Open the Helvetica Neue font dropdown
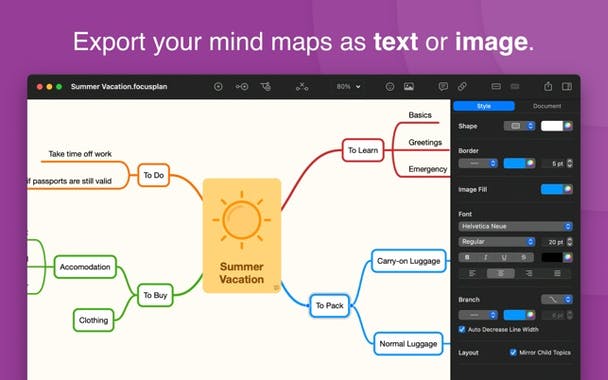 point(515,226)
